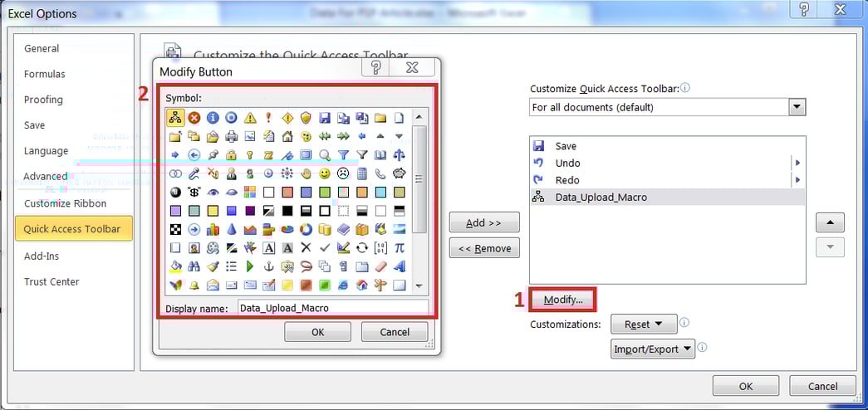Click the << Remove button
This screenshot has height=410, width=868.
tap(484, 248)
